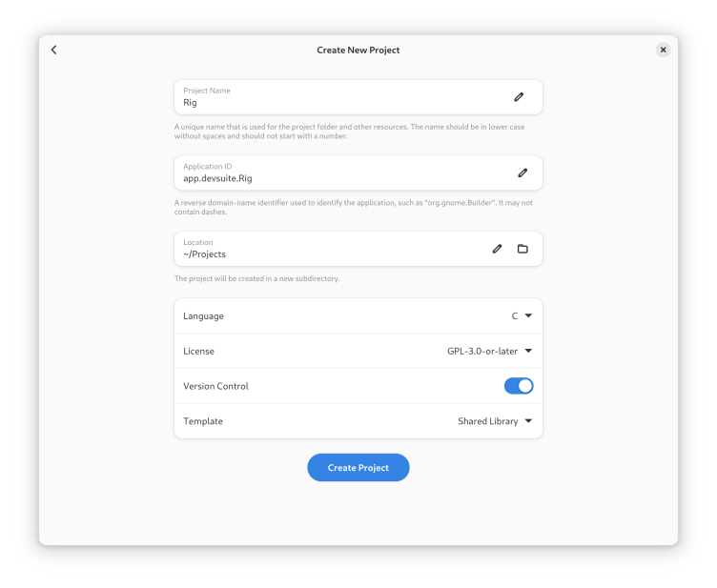Click the ~/Projects location text
717x588 pixels.
click(x=204, y=254)
